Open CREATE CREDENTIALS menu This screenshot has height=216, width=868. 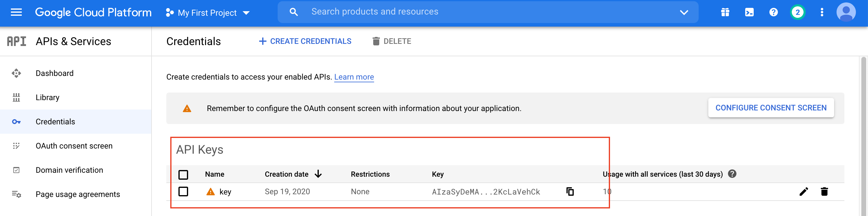pos(305,41)
